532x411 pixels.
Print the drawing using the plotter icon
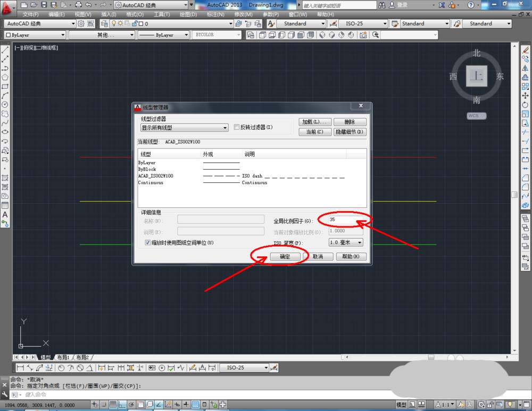(78, 5)
